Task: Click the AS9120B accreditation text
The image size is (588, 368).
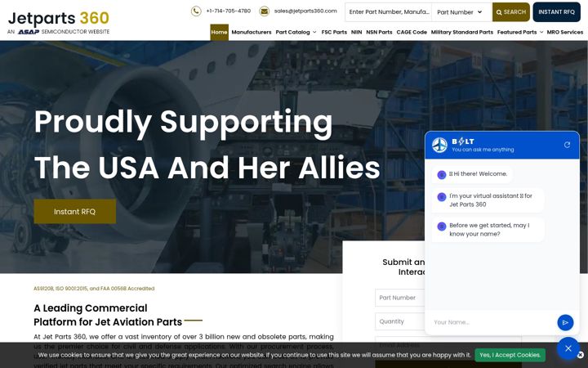Action: pyautogui.click(x=94, y=289)
